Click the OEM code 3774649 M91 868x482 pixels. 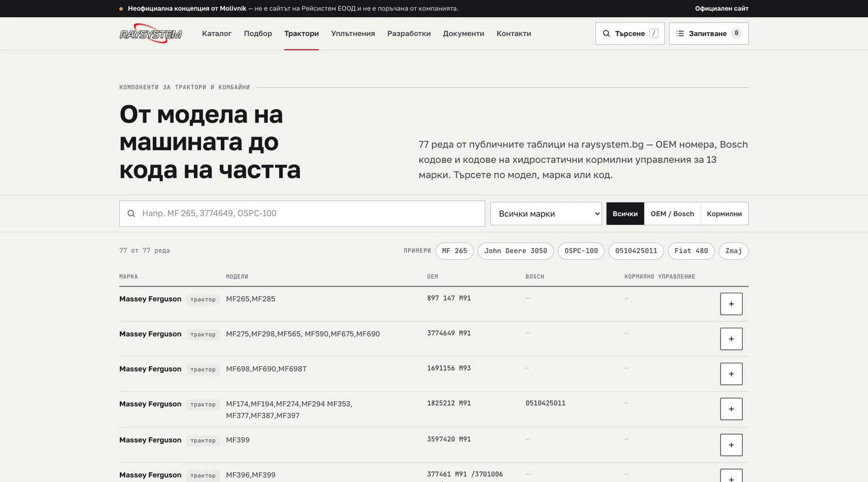tap(449, 333)
